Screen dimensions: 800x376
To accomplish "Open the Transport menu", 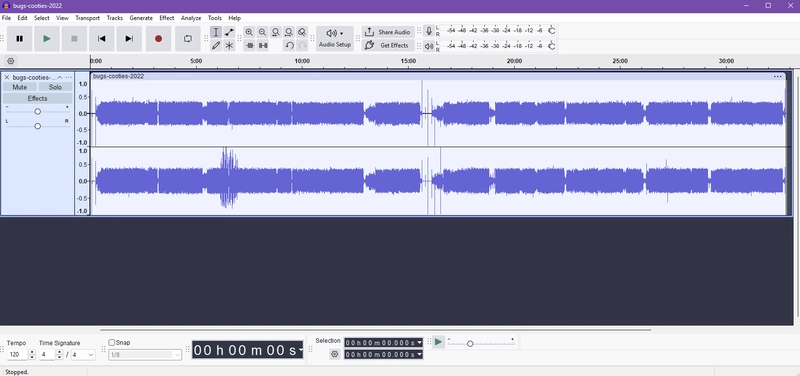I will click(88, 18).
